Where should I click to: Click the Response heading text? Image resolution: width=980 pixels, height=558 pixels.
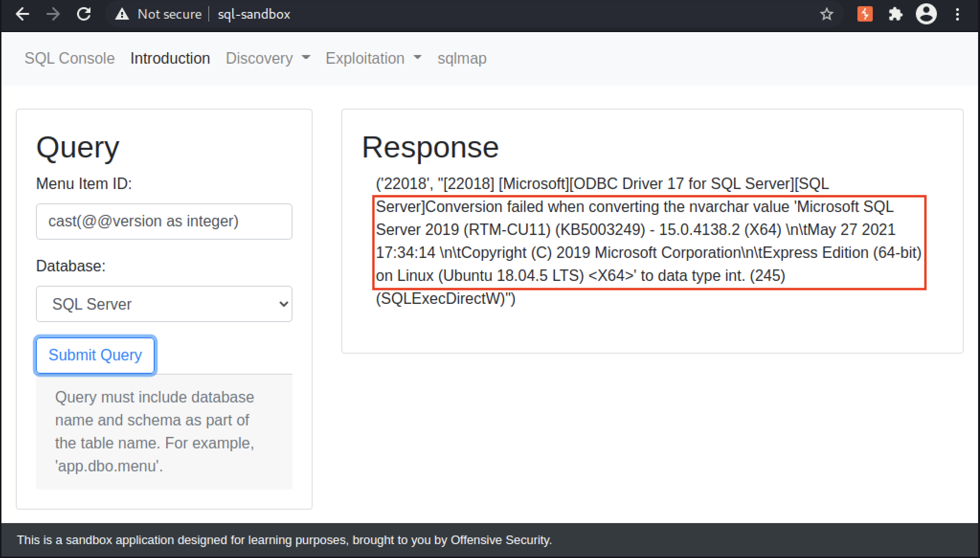430,147
